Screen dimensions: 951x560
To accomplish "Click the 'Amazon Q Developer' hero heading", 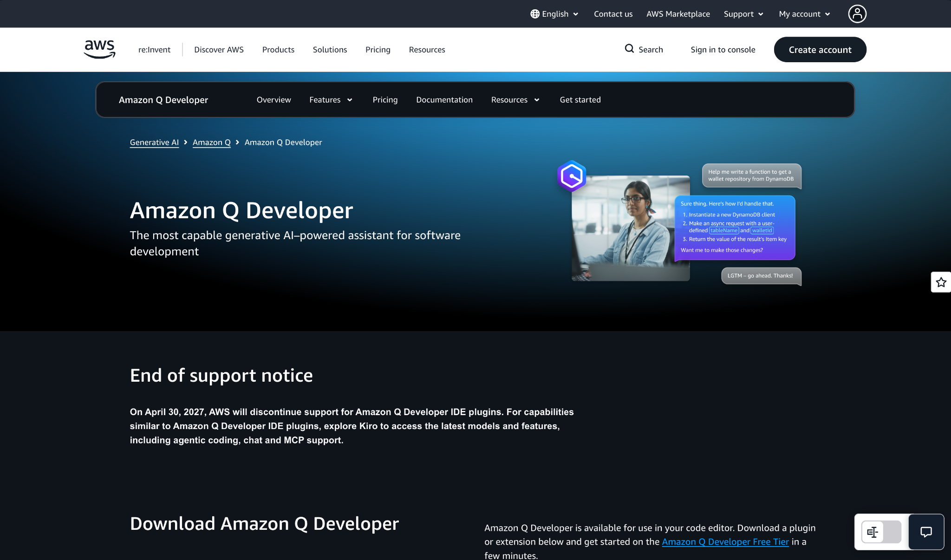I will 241,210.
